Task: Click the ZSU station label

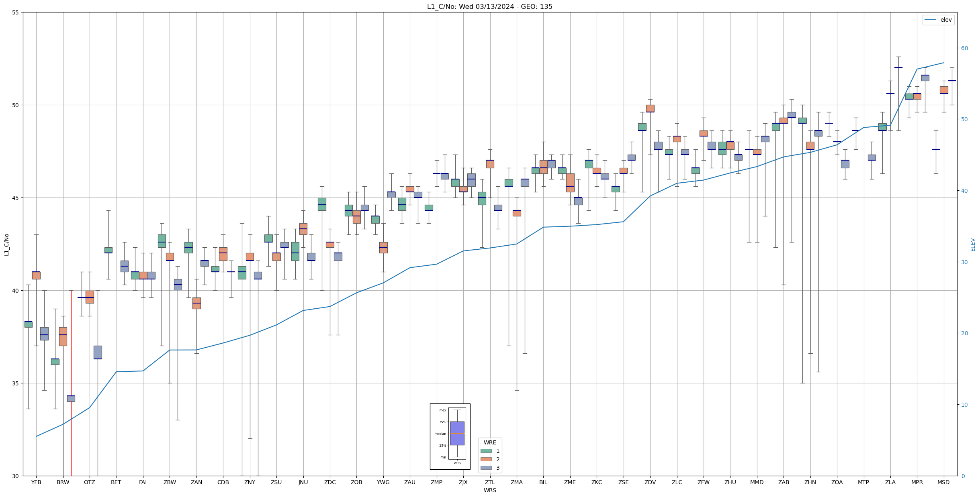Action: tap(276, 483)
